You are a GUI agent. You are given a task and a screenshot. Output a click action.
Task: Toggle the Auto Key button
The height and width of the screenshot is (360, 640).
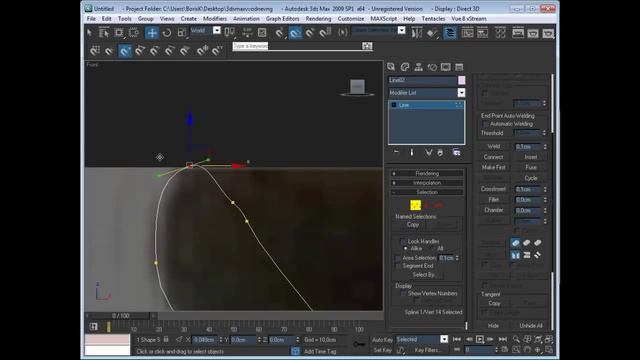pos(382,340)
